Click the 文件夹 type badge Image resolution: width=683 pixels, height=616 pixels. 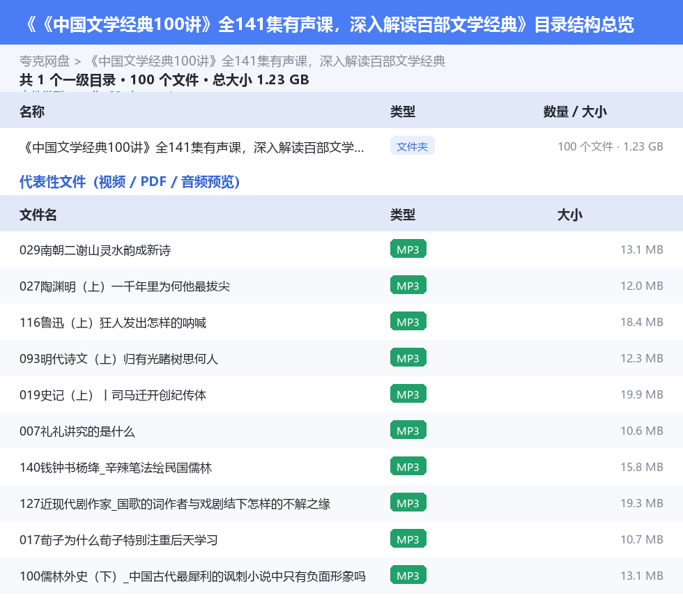412,146
